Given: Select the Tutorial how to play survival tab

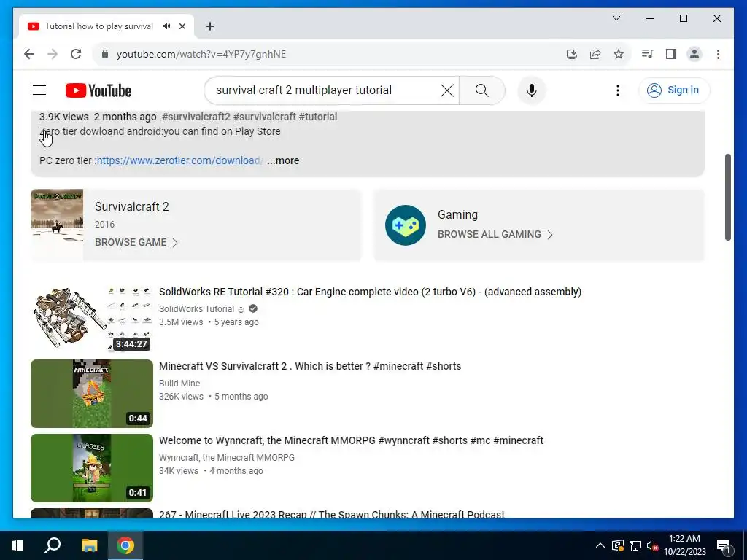Looking at the screenshot, I should [x=107, y=26].
